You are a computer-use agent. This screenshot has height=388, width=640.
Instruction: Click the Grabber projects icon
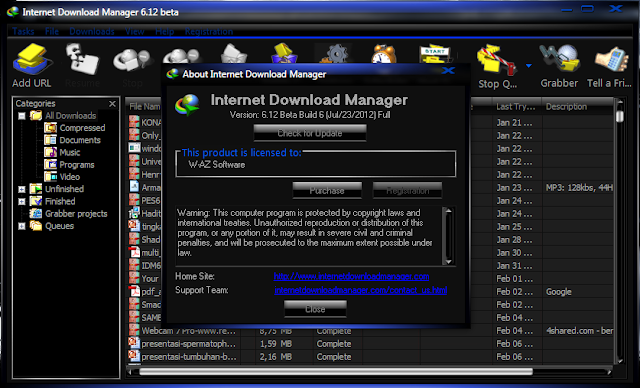point(36,213)
